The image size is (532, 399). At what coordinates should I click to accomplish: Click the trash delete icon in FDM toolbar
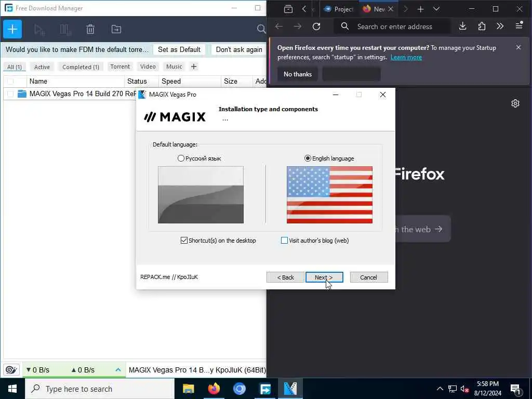(90, 30)
